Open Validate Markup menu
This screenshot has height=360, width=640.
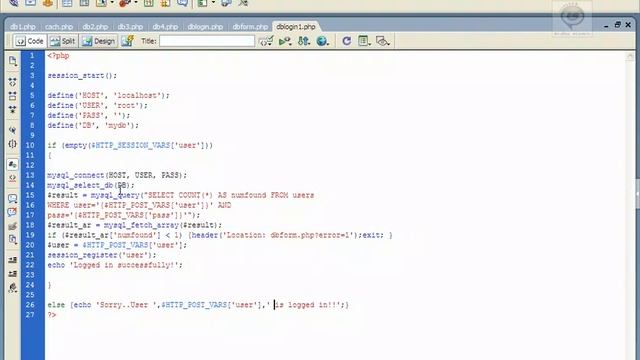tap(285, 41)
